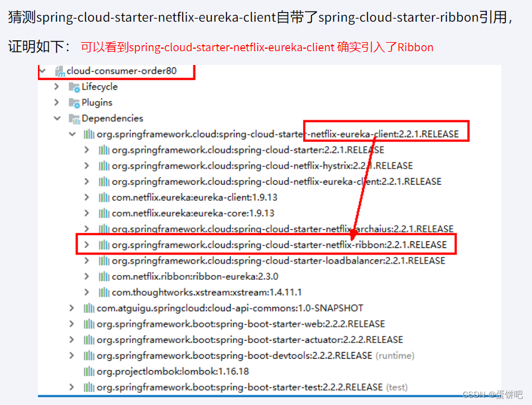Image resolution: width=532 pixels, height=405 pixels.
Task: Click library icon of spring-cloud-starter:2.2.1.RELEASE
Action: point(104,150)
